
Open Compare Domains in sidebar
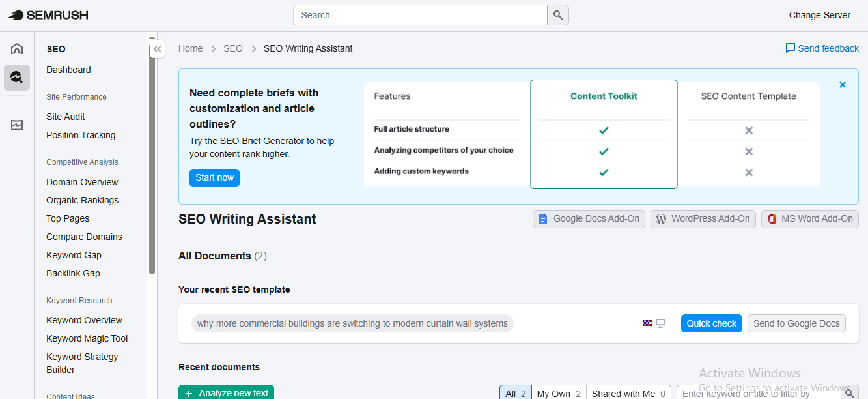[x=84, y=237]
